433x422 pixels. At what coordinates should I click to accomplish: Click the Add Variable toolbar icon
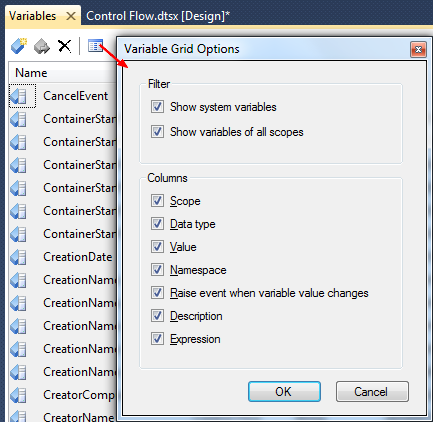point(19,46)
